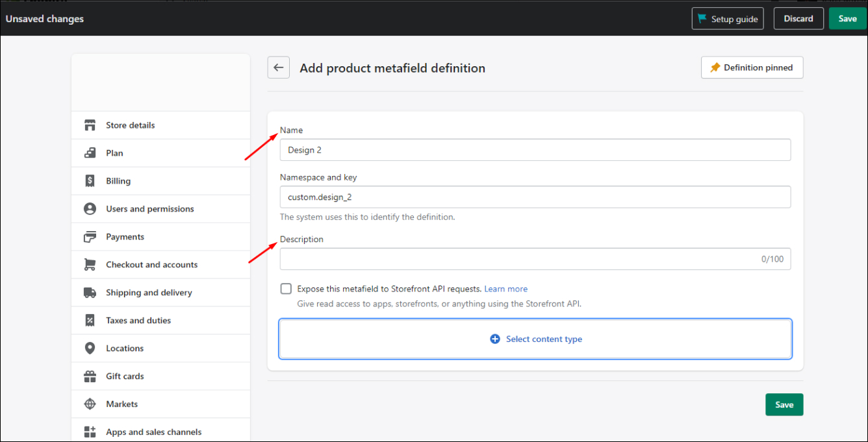Click the Save button below the form

pyautogui.click(x=784, y=404)
